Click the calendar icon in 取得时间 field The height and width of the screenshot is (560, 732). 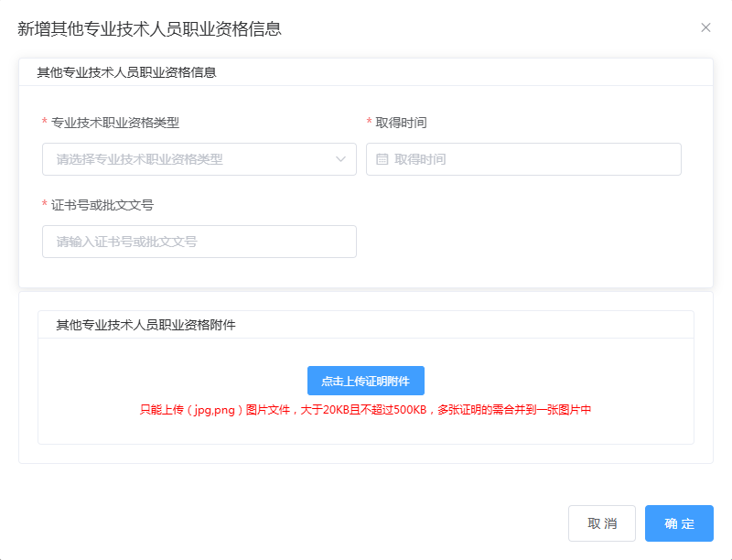[380, 158]
